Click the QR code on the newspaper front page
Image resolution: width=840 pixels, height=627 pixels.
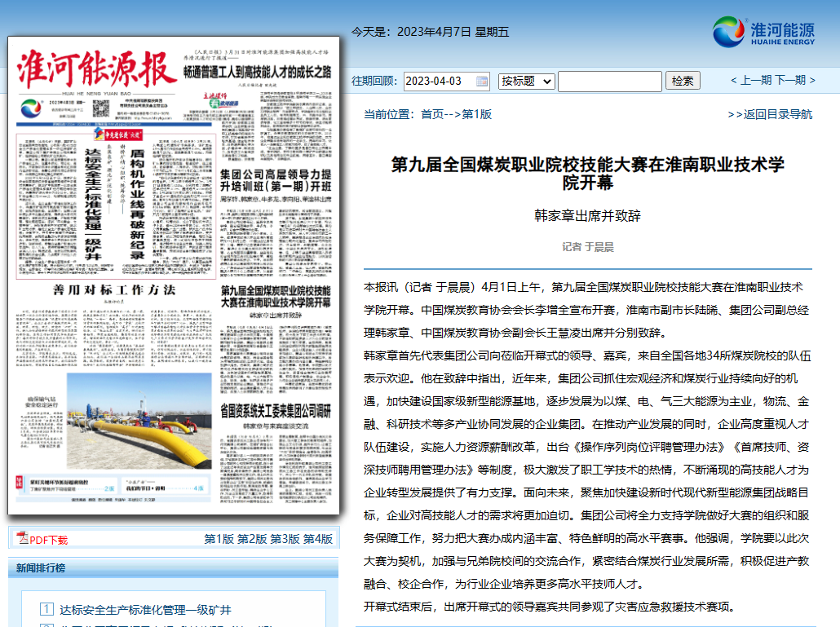pos(100,108)
